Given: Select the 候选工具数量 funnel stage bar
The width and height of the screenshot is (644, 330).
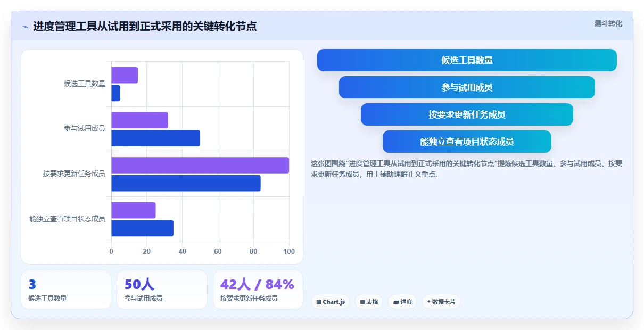Looking at the screenshot, I should pyautogui.click(x=467, y=60).
